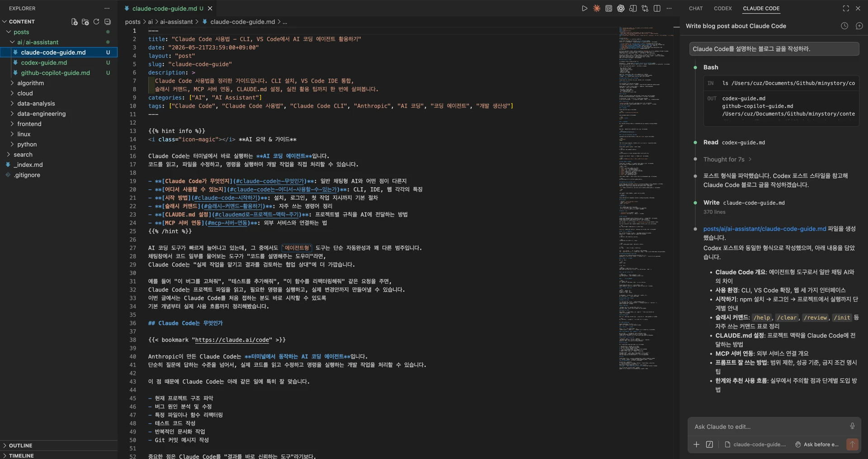Select the CLAUDE CODE panel tab
This screenshot has width=868, height=459.
coord(761,9)
